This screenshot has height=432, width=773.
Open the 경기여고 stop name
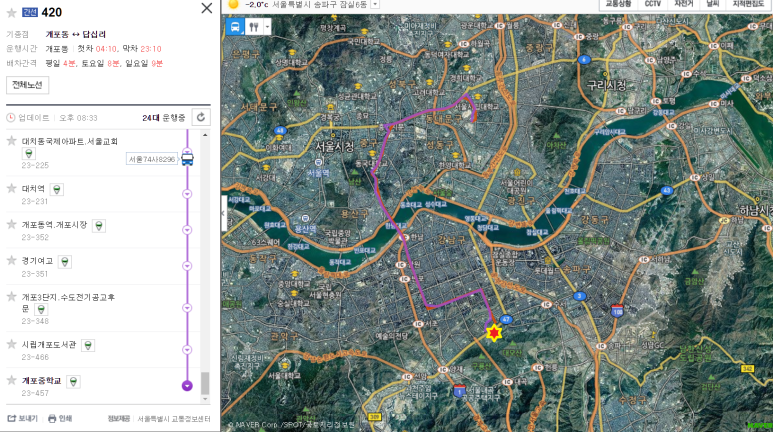point(37,261)
